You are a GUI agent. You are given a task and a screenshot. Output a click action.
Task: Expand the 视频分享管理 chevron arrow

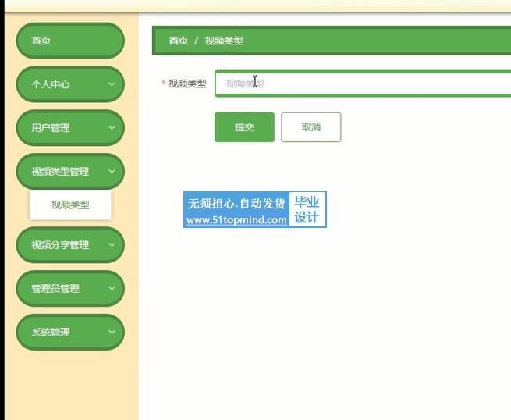tap(112, 245)
